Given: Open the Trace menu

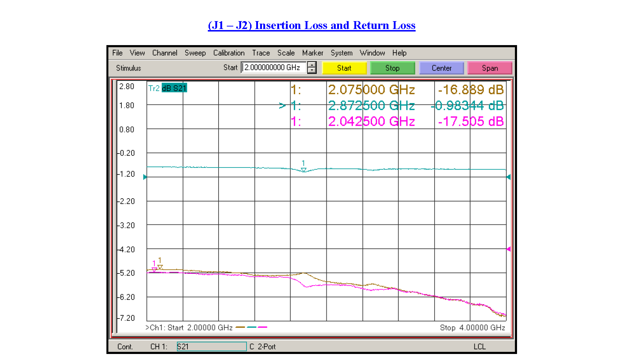Looking at the screenshot, I should pos(261,53).
